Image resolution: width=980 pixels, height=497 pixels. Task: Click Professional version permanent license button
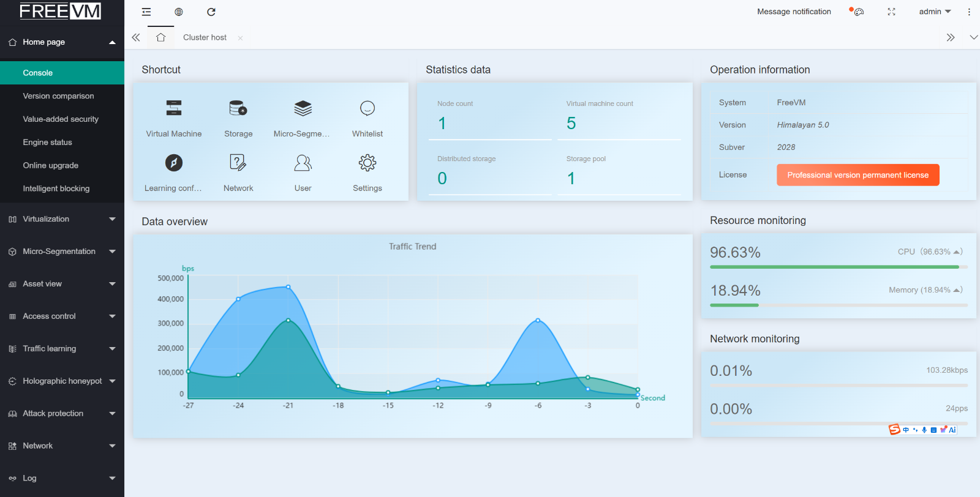[x=858, y=175]
